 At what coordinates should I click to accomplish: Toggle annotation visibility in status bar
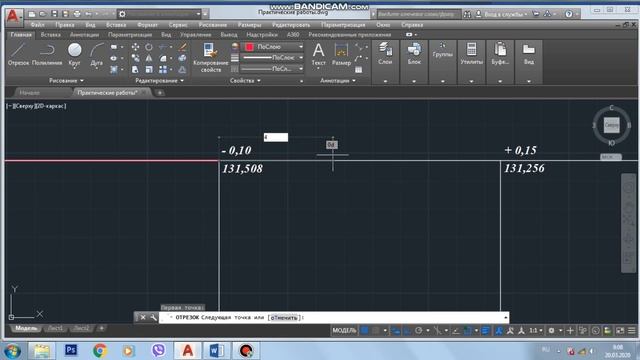click(x=499, y=330)
